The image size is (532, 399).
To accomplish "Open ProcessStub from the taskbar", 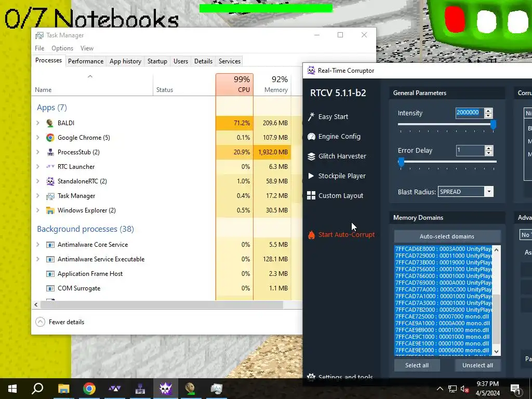I will pyautogui.click(x=140, y=389).
